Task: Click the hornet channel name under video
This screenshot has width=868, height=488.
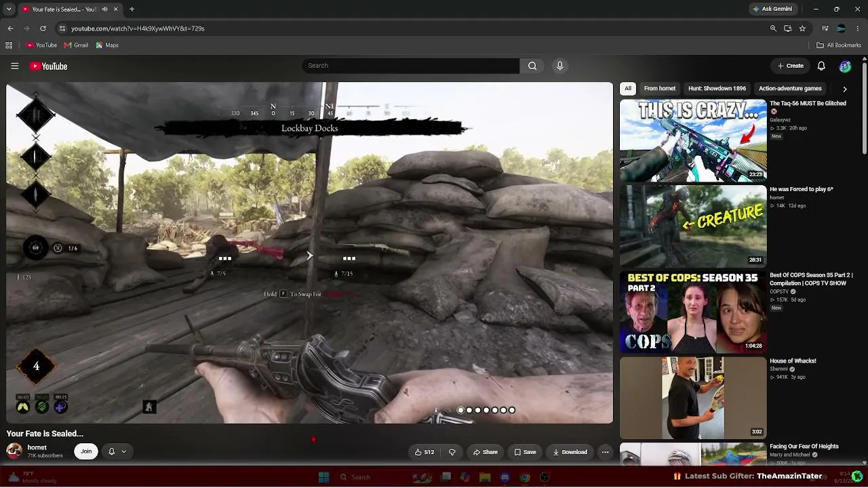Action: coord(37,448)
